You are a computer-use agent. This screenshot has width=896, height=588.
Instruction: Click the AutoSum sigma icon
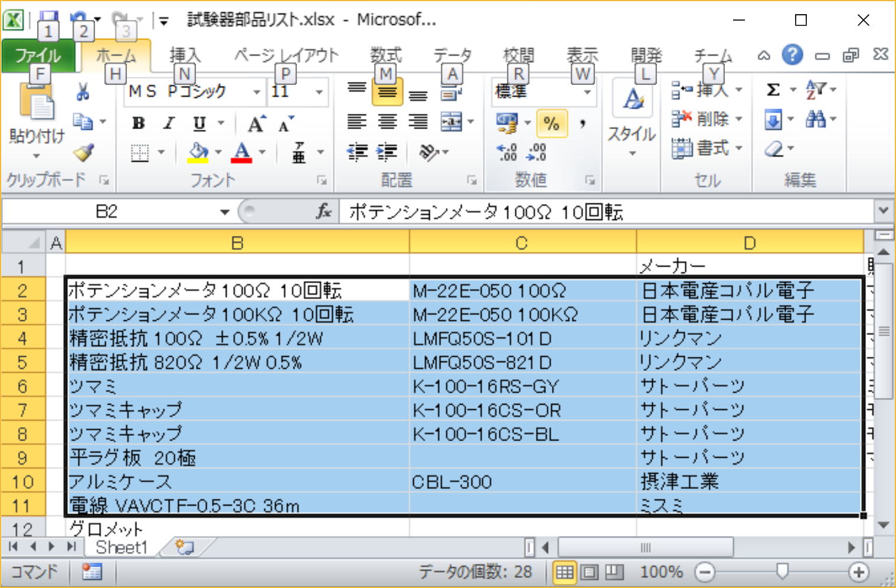pyautogui.click(x=773, y=90)
